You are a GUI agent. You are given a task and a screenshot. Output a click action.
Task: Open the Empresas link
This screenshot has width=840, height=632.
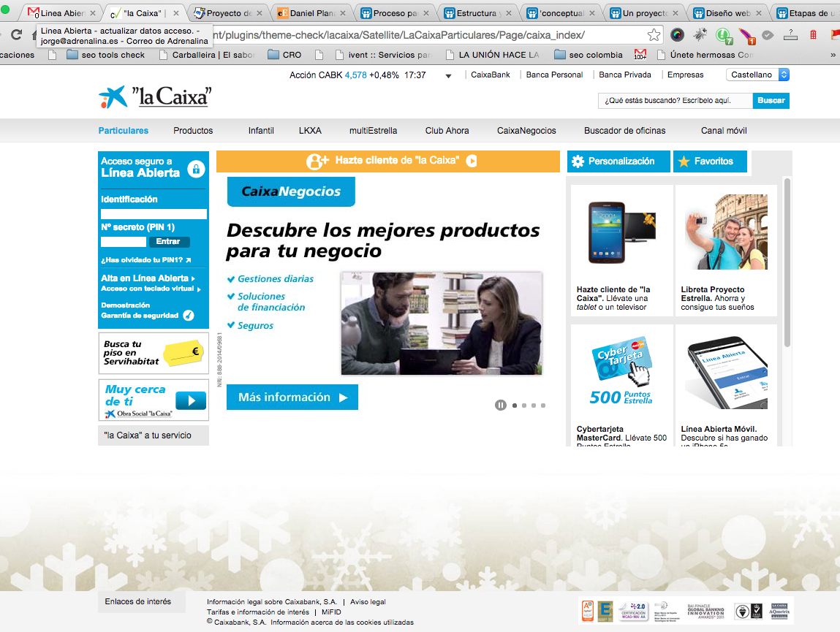tap(685, 75)
